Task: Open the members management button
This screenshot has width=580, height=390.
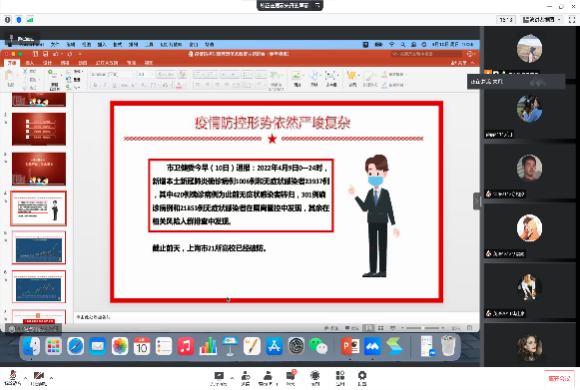Action: pos(267,378)
